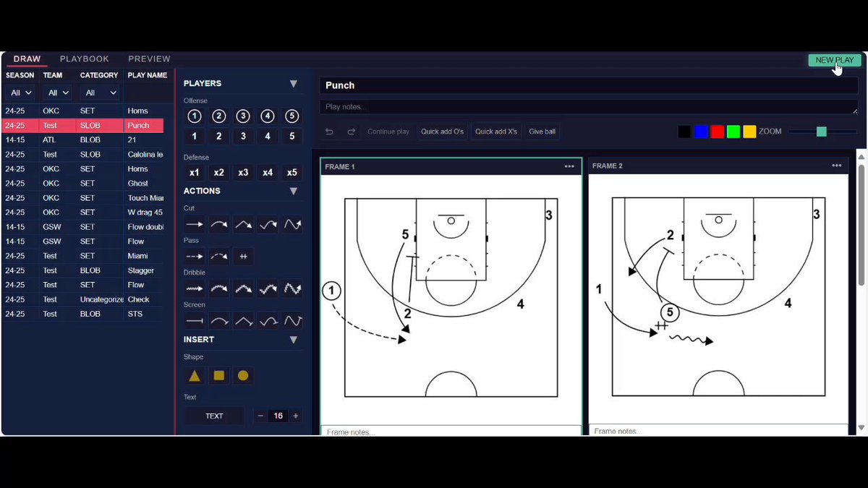Pick the red color swatch
Screen dimensions: 868x488
point(717,132)
